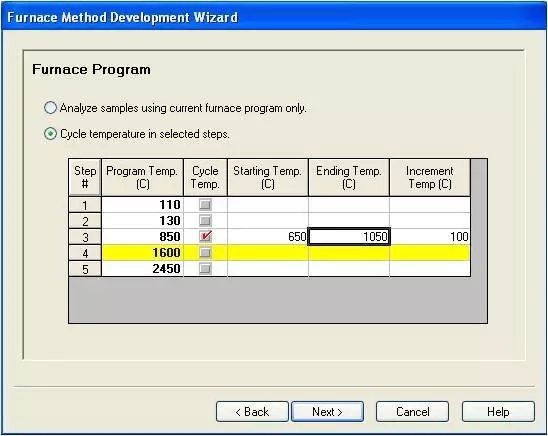Click the Ending Temp. column header
Viewport: 548px width, 436px height.
[349, 177]
